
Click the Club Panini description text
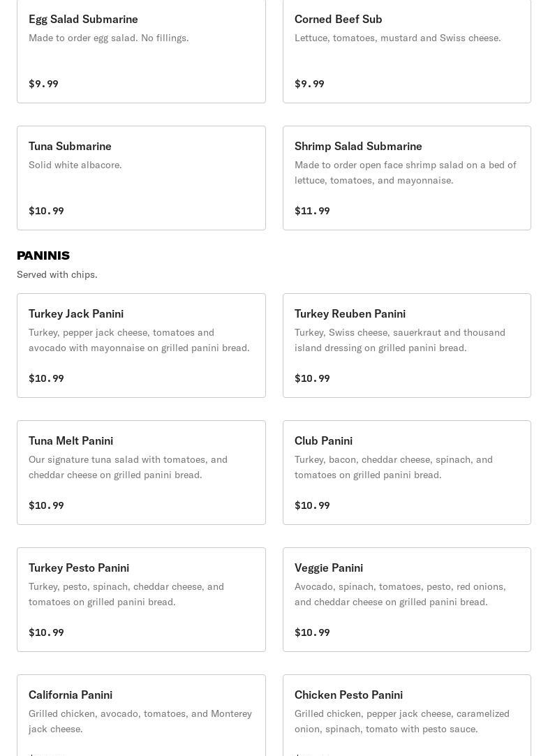[394, 467]
